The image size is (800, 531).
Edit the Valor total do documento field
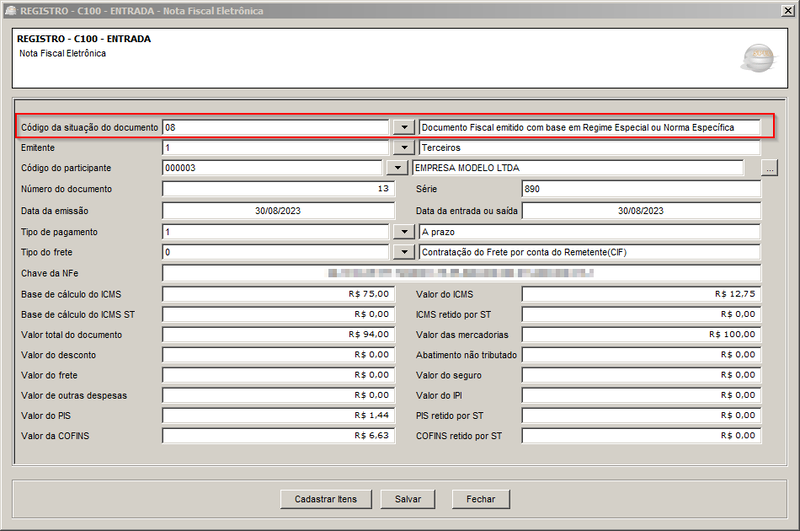278,335
